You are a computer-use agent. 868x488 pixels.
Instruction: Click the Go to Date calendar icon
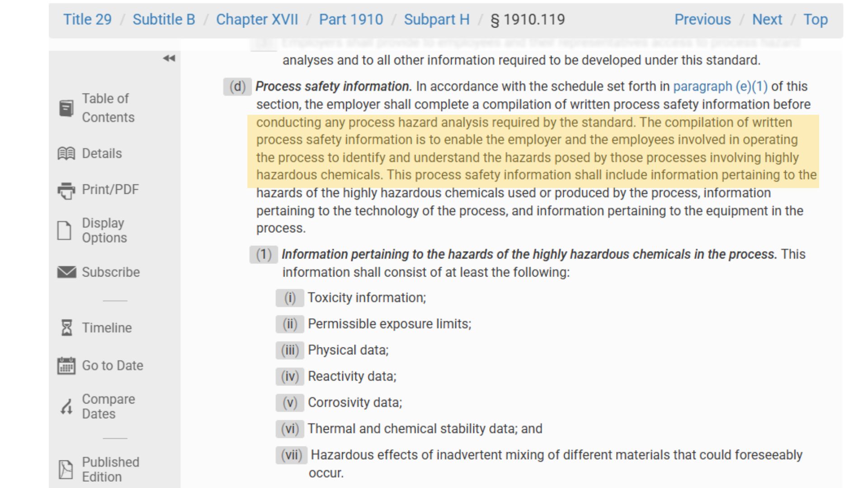66,366
